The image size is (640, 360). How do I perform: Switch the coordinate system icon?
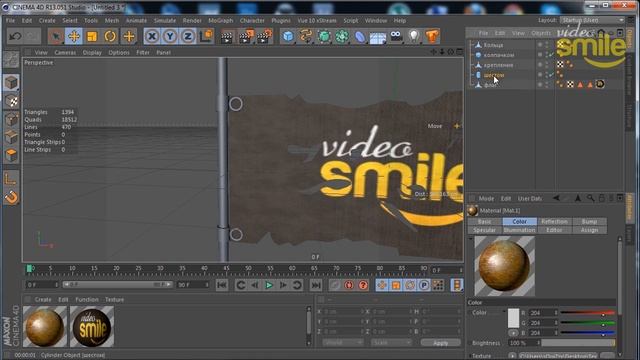tap(207, 36)
